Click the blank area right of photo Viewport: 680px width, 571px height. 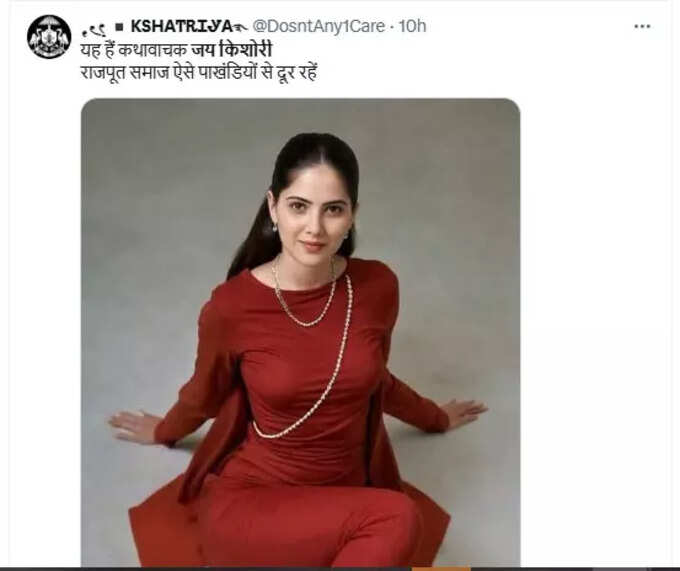coord(598,330)
